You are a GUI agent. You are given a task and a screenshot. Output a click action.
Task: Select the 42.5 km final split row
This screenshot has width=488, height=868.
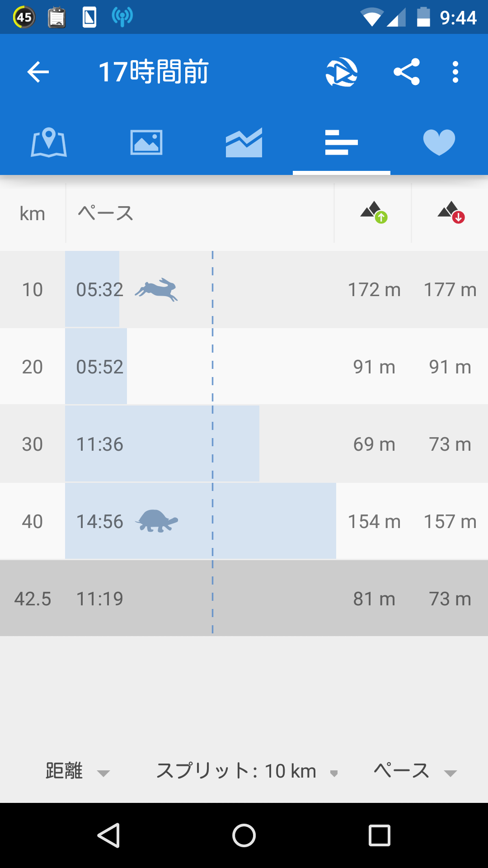244,598
